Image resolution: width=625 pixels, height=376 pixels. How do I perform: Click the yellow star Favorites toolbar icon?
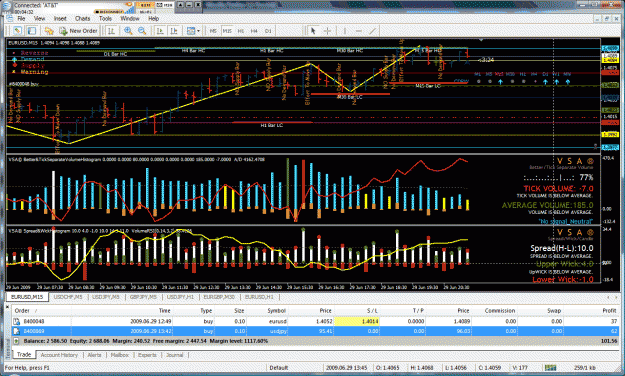coord(49,31)
